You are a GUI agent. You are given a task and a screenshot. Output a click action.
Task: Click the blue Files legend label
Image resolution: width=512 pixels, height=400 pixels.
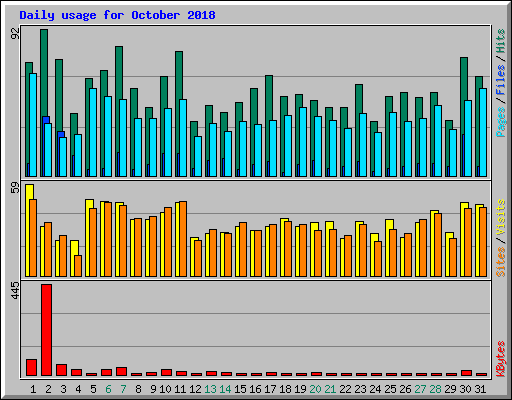tap(501, 80)
